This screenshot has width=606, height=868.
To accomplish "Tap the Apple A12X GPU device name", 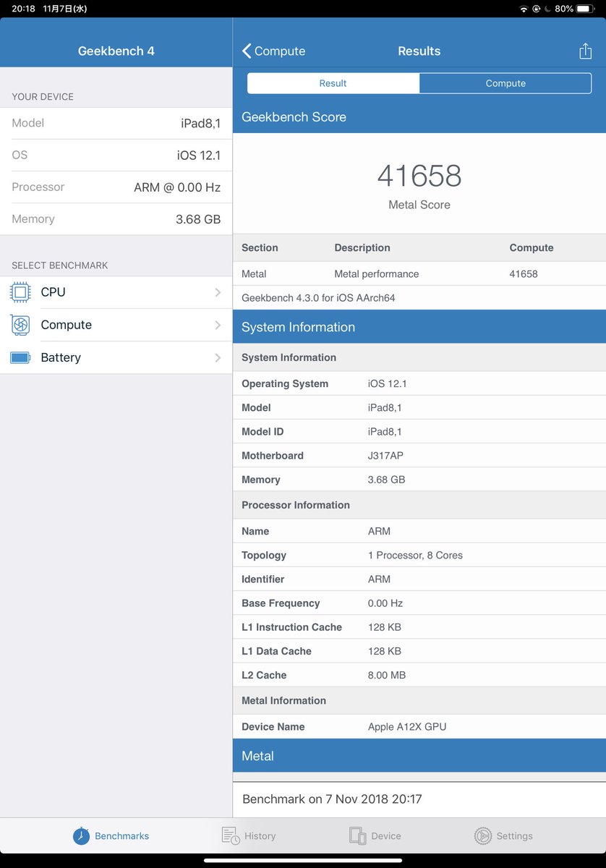I will pyautogui.click(x=407, y=727).
